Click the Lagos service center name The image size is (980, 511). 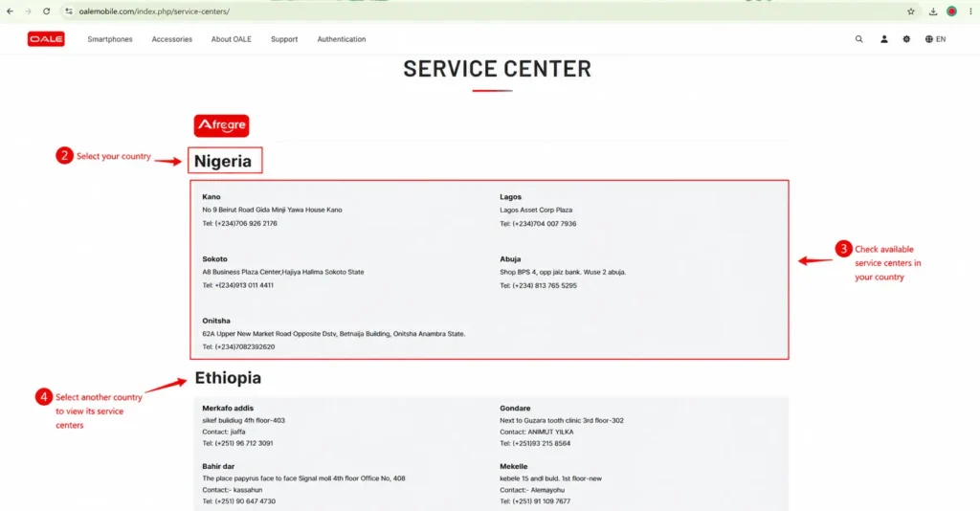coord(510,196)
